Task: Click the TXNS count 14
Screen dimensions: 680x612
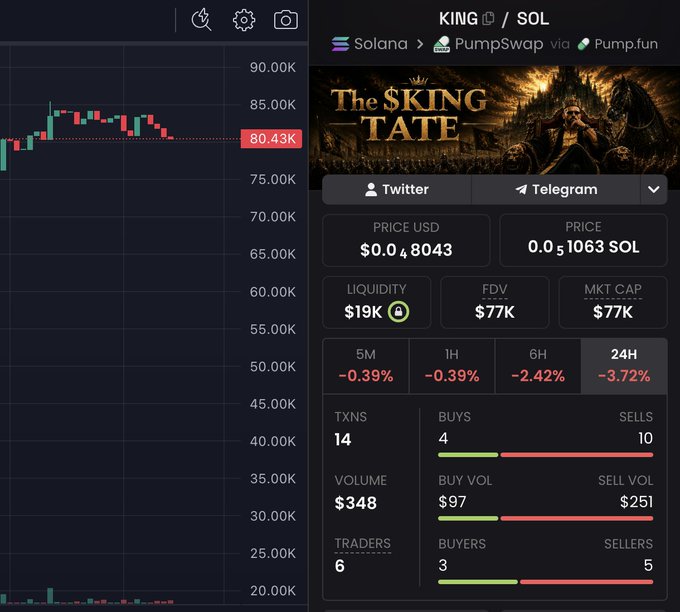Action: [343, 439]
